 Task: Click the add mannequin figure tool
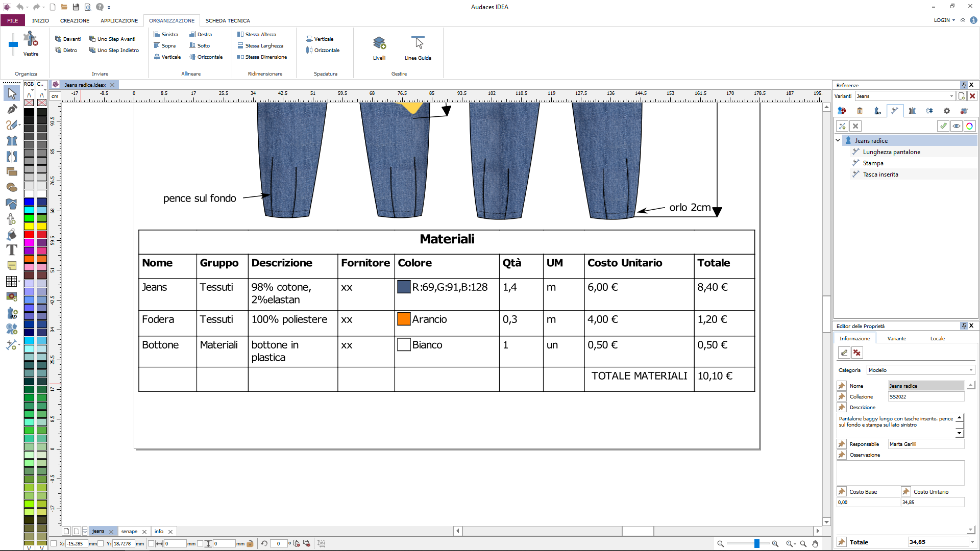[x=12, y=219]
